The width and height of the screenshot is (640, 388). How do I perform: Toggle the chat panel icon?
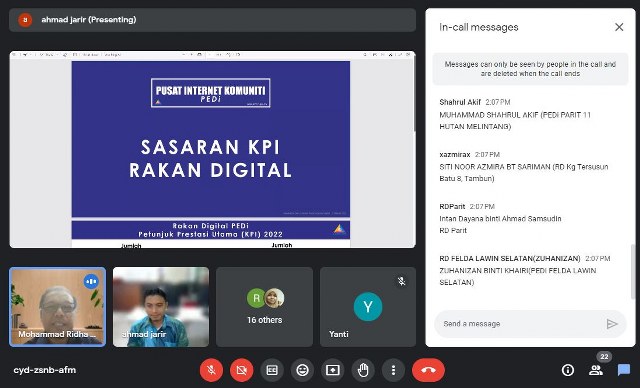click(624, 370)
